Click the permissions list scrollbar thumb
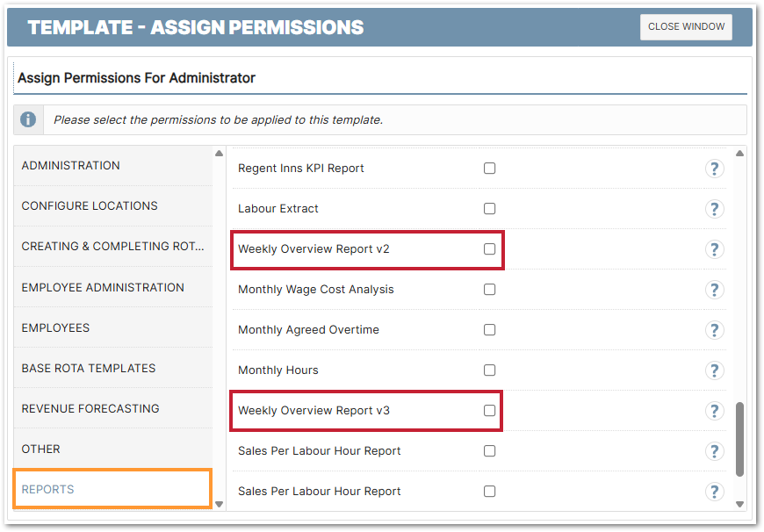Viewport: 764px width, 532px height. (739, 439)
